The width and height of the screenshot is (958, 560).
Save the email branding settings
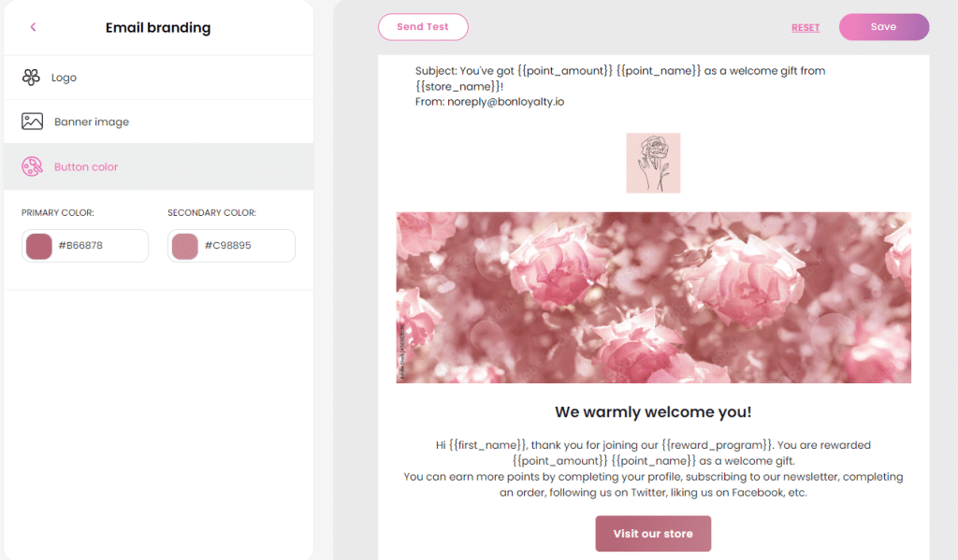click(x=883, y=27)
